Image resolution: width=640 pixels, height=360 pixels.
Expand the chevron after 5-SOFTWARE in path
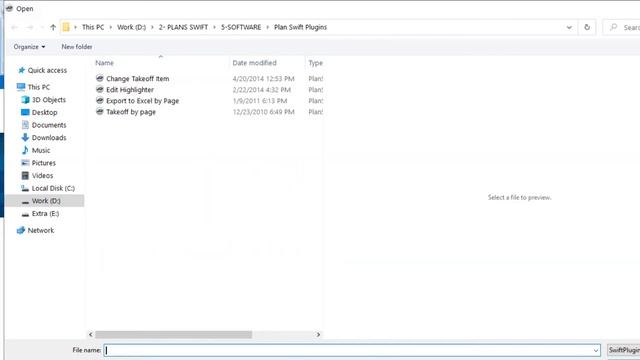(268, 27)
